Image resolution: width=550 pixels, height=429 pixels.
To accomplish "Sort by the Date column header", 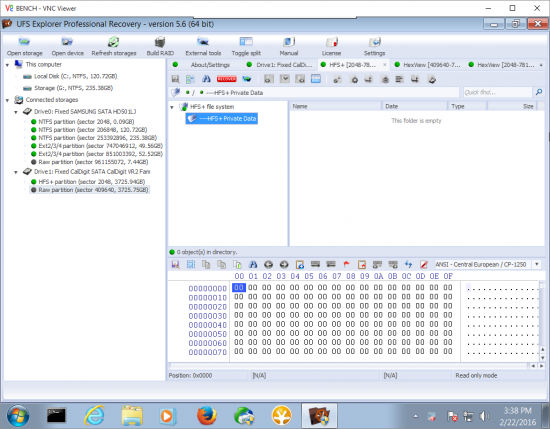I will pos(415,106).
